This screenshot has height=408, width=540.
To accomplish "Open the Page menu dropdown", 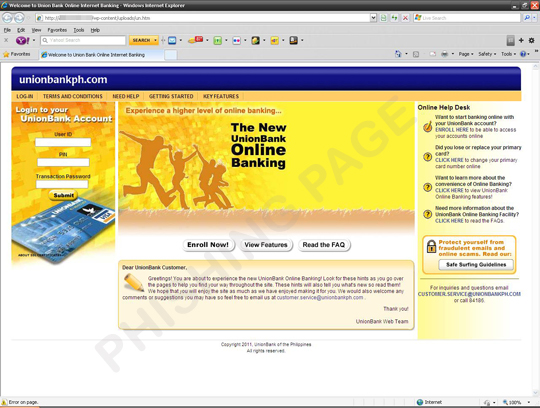I will click(466, 54).
